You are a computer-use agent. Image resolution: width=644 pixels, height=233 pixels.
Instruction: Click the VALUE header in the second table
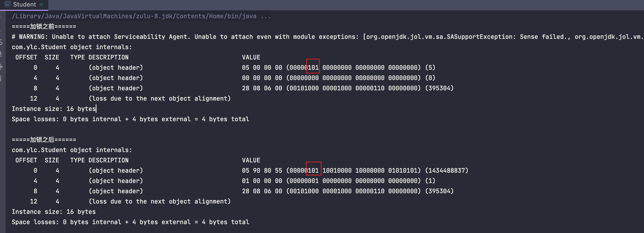tap(251, 160)
